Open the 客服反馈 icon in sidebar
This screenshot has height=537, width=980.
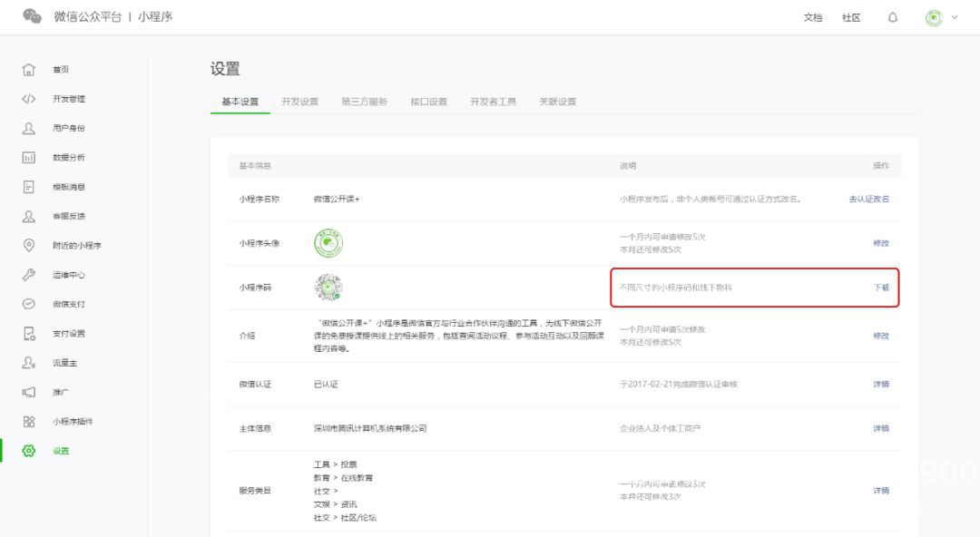(x=29, y=216)
